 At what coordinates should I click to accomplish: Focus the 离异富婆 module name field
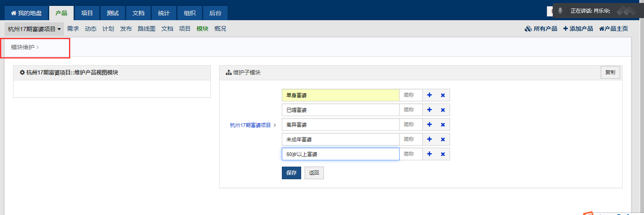340,125
